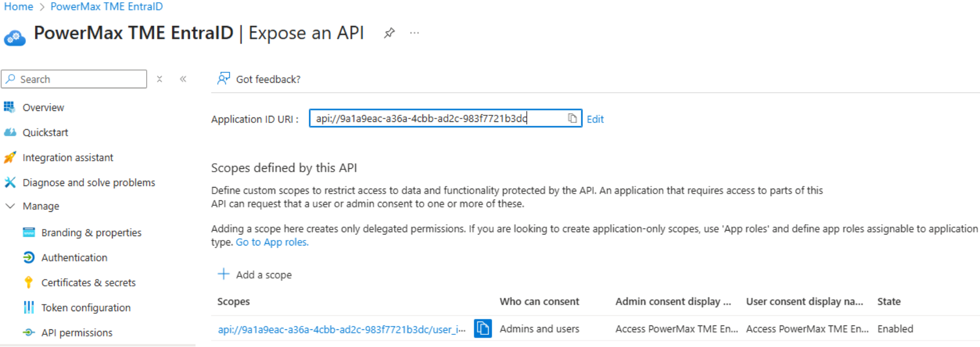The width and height of the screenshot is (980, 347).
Task: Go to PowerMax TME EntraID breadcrumb
Action: (106, 7)
